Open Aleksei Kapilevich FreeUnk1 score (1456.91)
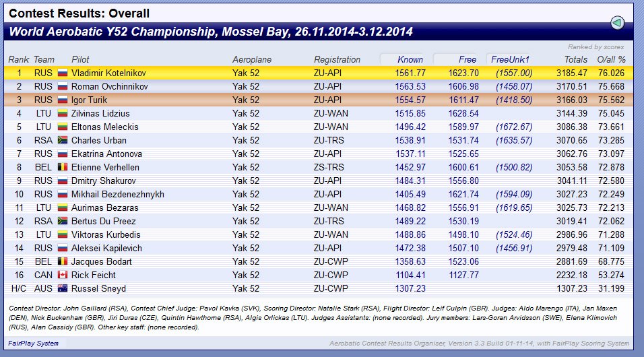The height and width of the screenshot is (357, 644). (514, 248)
